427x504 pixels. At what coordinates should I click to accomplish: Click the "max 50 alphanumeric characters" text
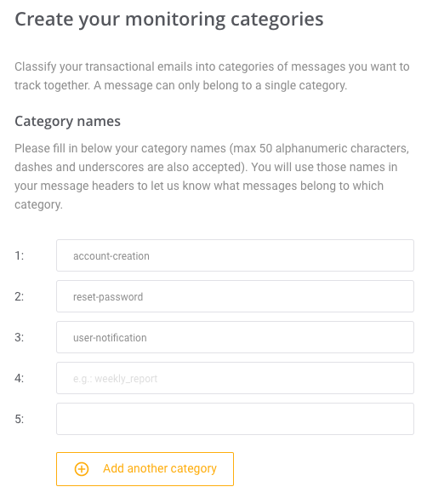click(319, 148)
